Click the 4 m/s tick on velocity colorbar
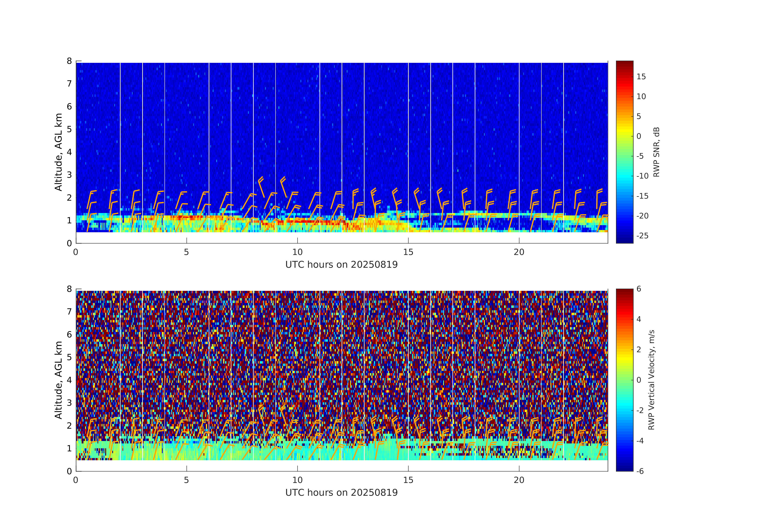The width and height of the screenshot is (775, 532). click(639, 319)
